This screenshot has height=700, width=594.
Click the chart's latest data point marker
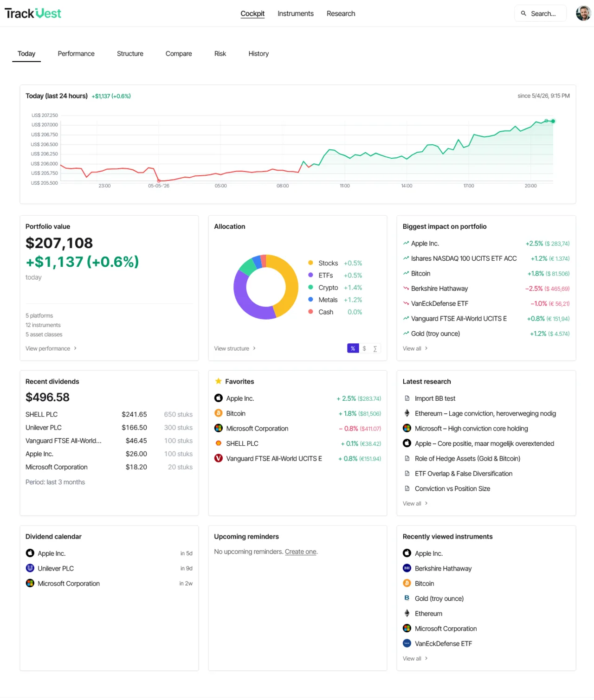coord(553,121)
